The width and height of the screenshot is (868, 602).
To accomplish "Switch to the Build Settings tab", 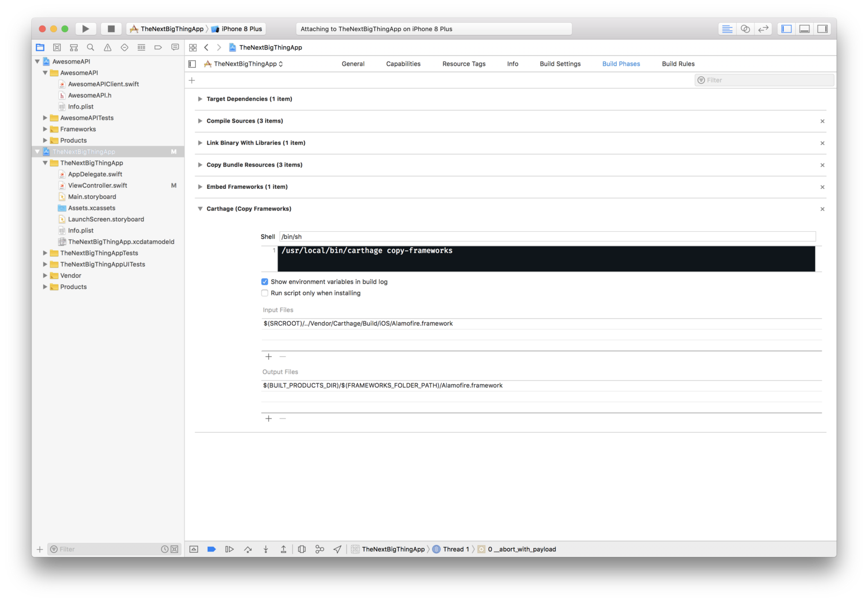I will (x=560, y=64).
